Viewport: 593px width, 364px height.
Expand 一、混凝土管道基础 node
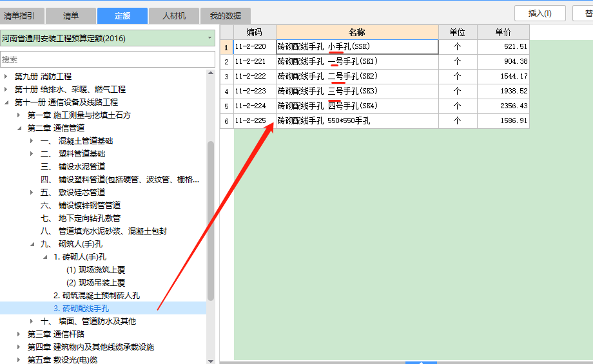(x=32, y=140)
